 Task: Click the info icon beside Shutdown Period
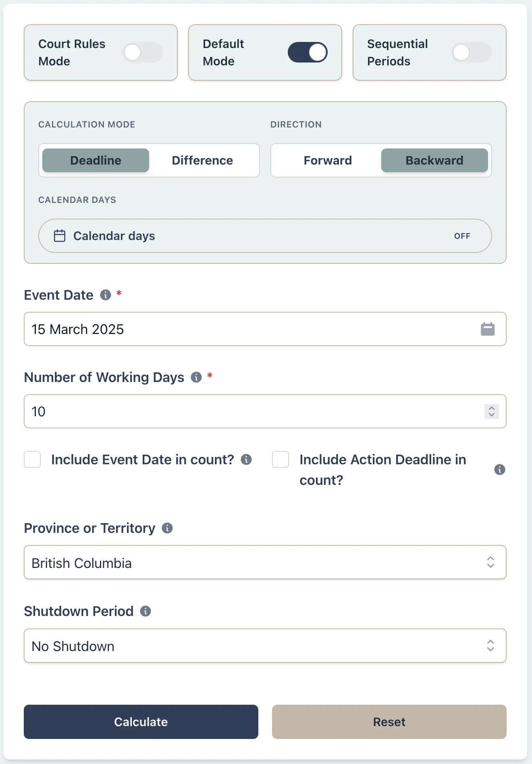[x=145, y=611]
